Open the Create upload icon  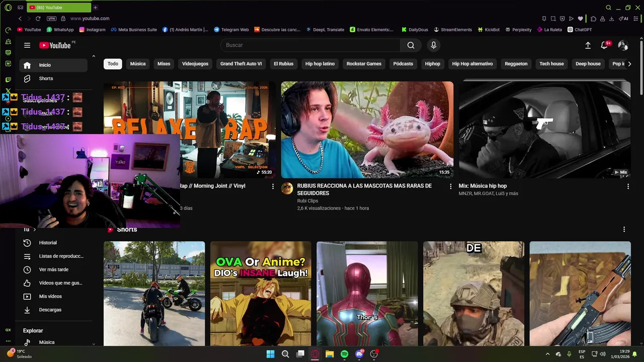(x=588, y=45)
